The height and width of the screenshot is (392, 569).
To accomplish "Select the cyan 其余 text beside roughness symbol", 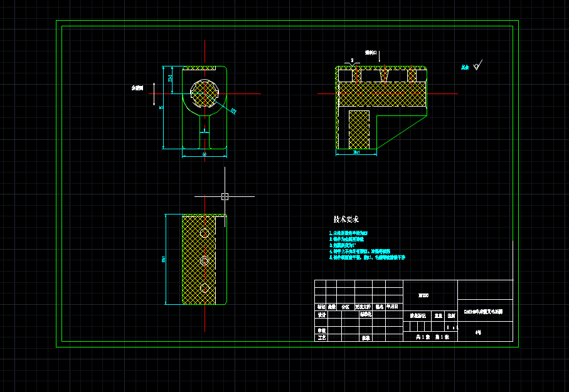I will click(465, 67).
